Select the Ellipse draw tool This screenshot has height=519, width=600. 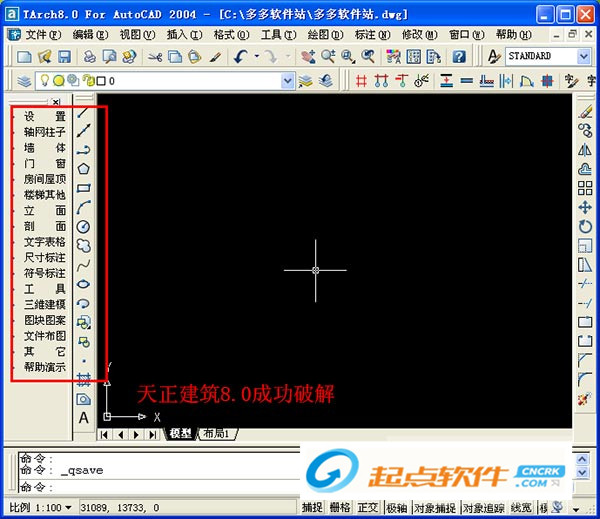[83, 284]
